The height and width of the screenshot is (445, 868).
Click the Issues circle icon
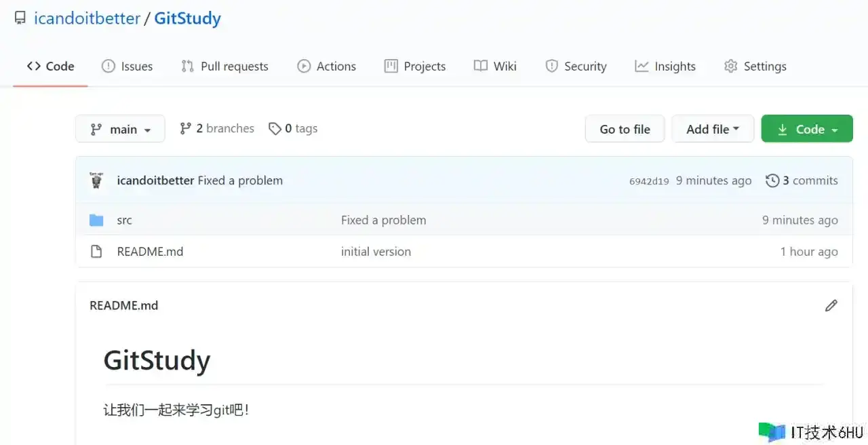[x=108, y=66]
